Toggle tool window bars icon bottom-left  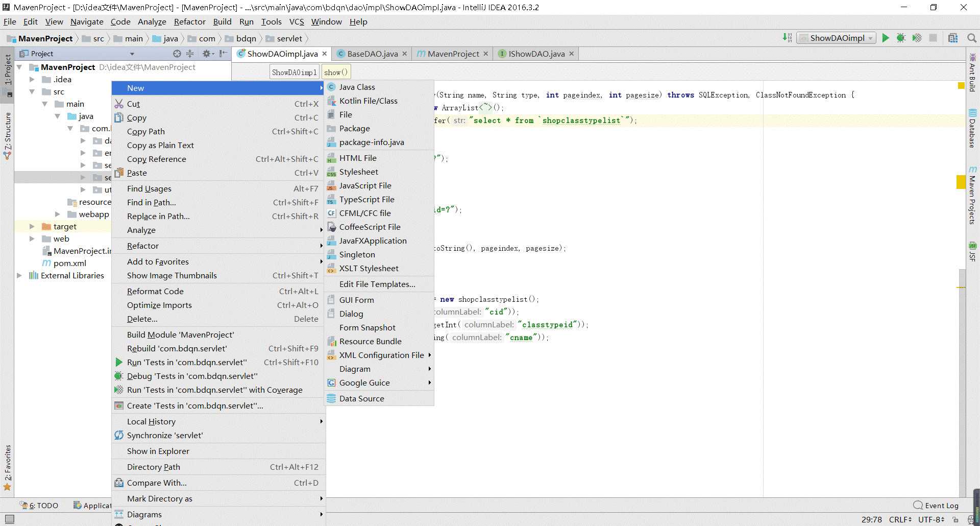[x=9, y=519]
